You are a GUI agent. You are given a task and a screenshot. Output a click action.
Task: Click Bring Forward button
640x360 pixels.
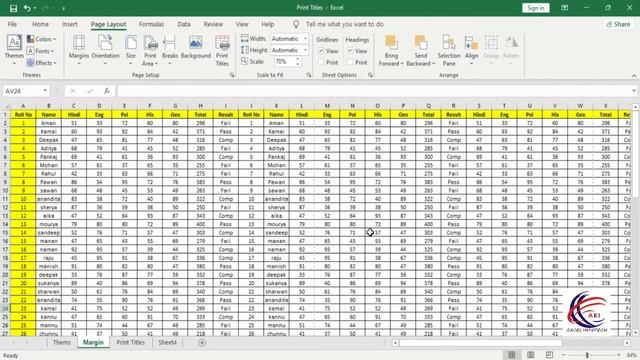point(391,50)
